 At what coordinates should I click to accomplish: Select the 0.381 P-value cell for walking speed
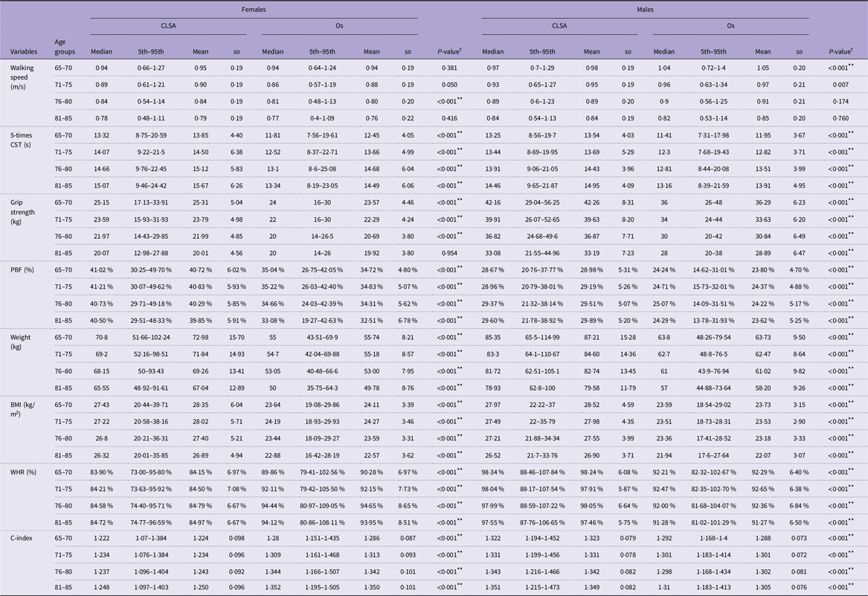click(447, 68)
